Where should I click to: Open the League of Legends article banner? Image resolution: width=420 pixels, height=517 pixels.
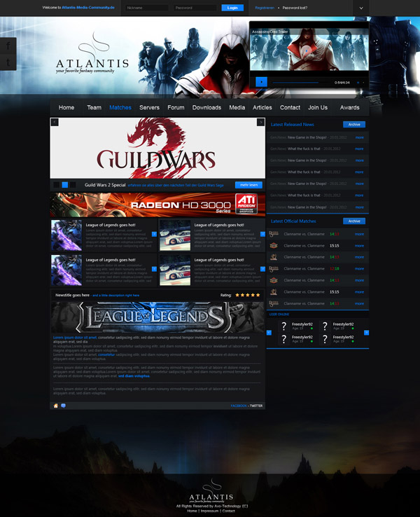click(x=157, y=317)
